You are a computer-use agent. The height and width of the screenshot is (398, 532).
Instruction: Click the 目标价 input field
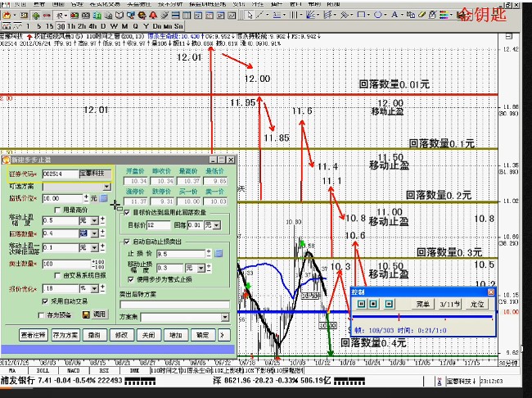(x=159, y=225)
